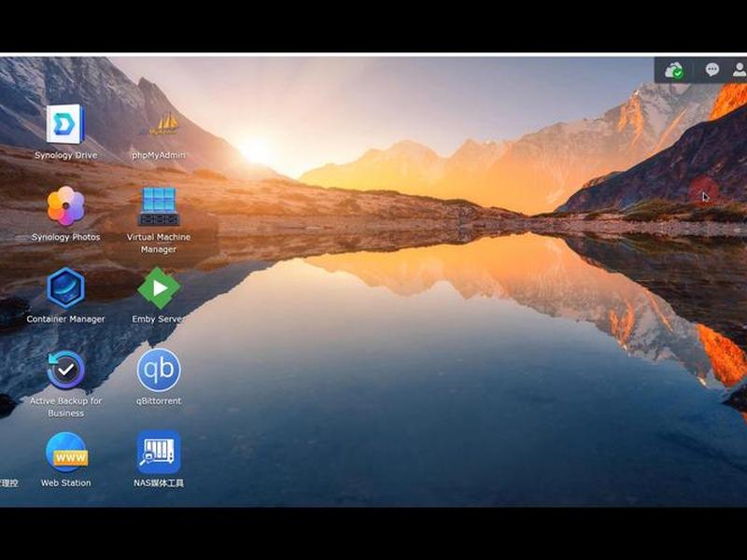Check the cloud sync status icon
This screenshot has height=560, width=747.
tap(674, 71)
